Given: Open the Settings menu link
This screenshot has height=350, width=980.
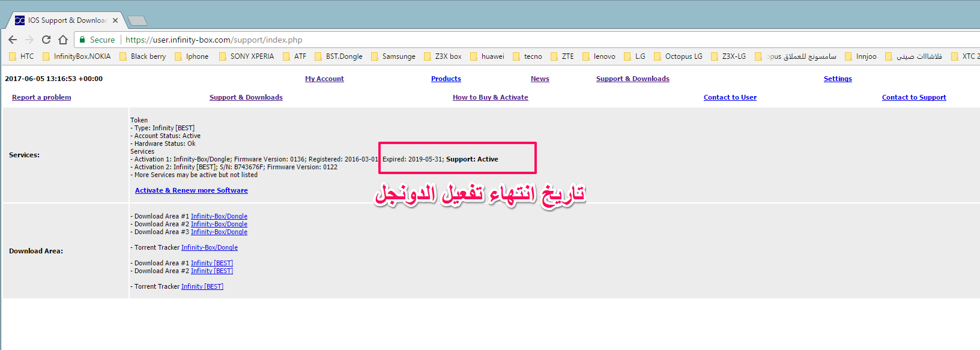Looking at the screenshot, I should [x=838, y=79].
